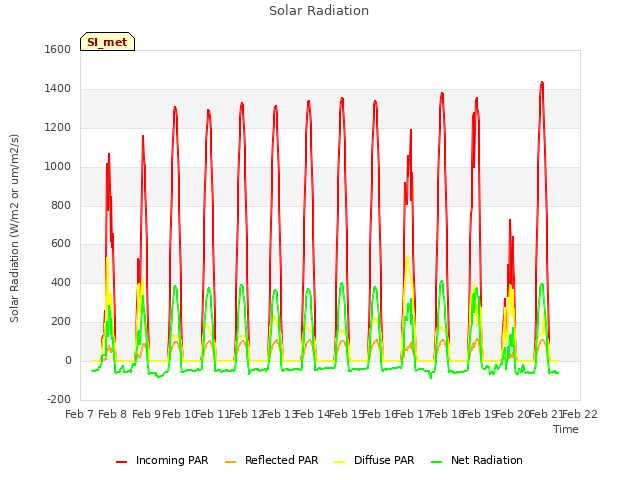Click the Diffuse PAR legend label

384,460
